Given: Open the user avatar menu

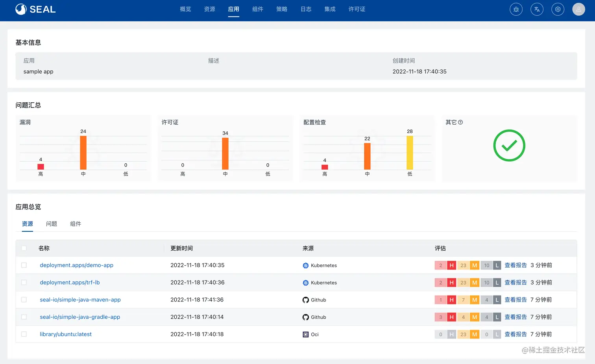Looking at the screenshot, I should coord(578,9).
